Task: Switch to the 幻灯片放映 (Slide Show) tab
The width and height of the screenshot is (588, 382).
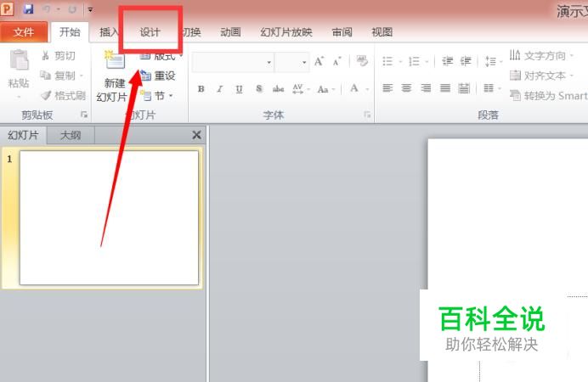Action: [x=286, y=32]
